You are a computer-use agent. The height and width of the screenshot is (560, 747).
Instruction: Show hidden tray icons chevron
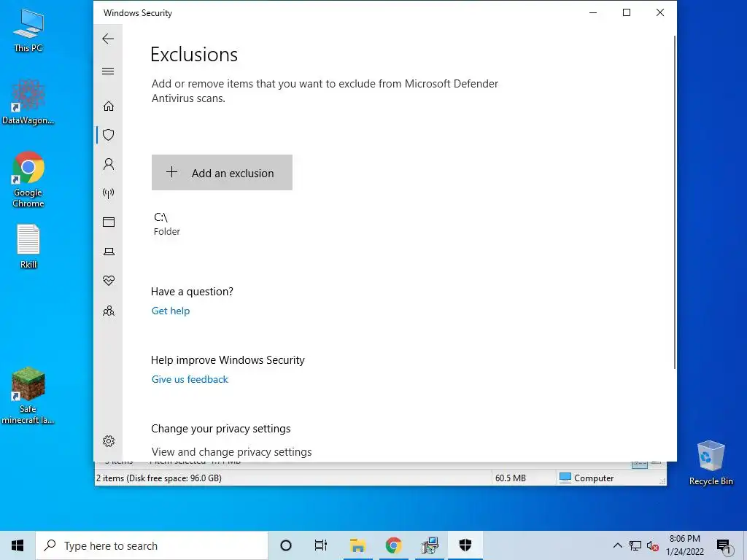coord(617,545)
